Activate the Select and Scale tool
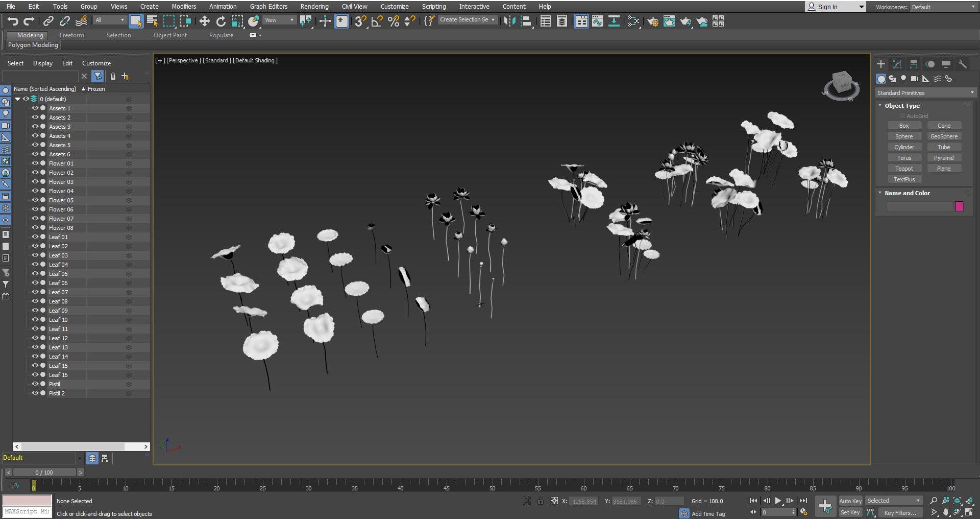 pyautogui.click(x=237, y=21)
